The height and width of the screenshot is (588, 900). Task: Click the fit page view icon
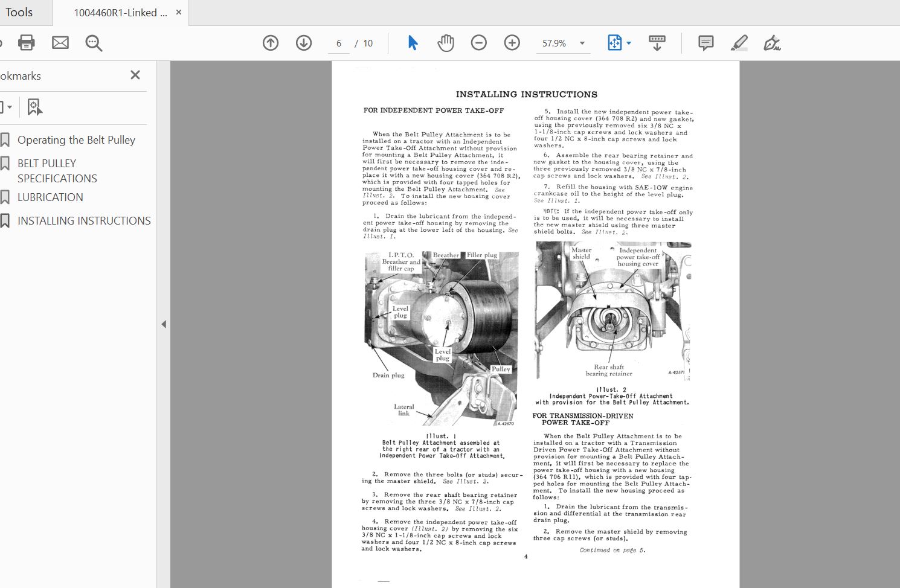(614, 43)
